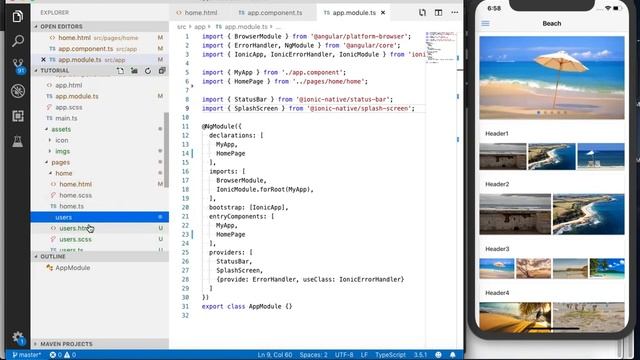
Task: Open the Test beaker view icon
Action: pos(18,141)
